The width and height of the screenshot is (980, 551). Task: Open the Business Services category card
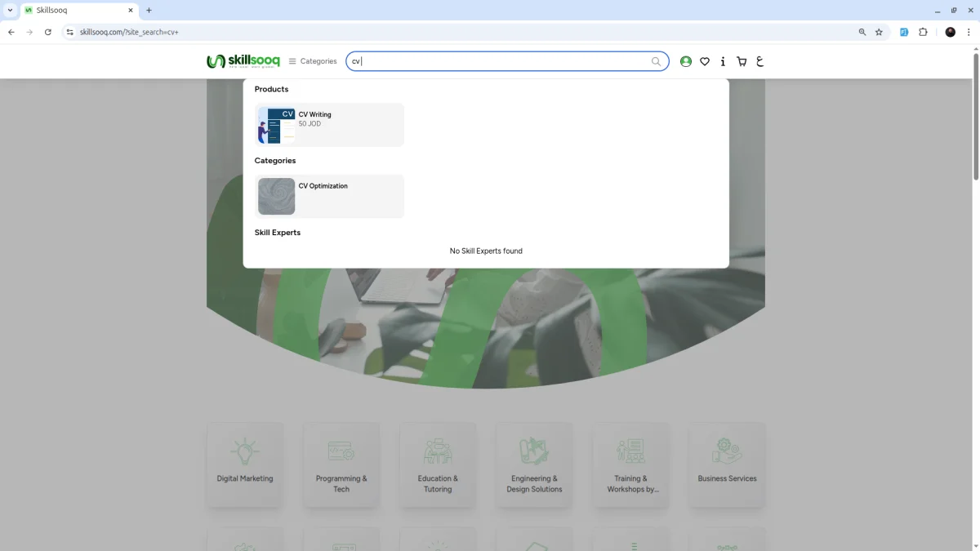pos(727,464)
